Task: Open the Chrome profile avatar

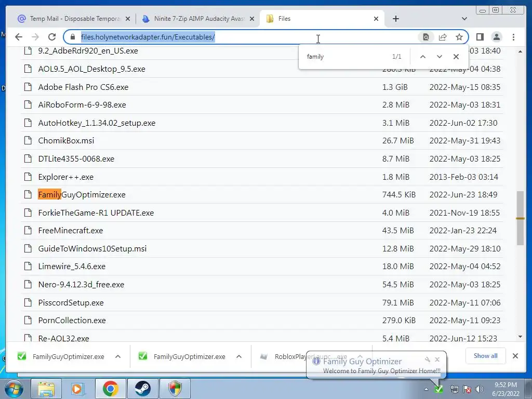Action: (x=496, y=37)
